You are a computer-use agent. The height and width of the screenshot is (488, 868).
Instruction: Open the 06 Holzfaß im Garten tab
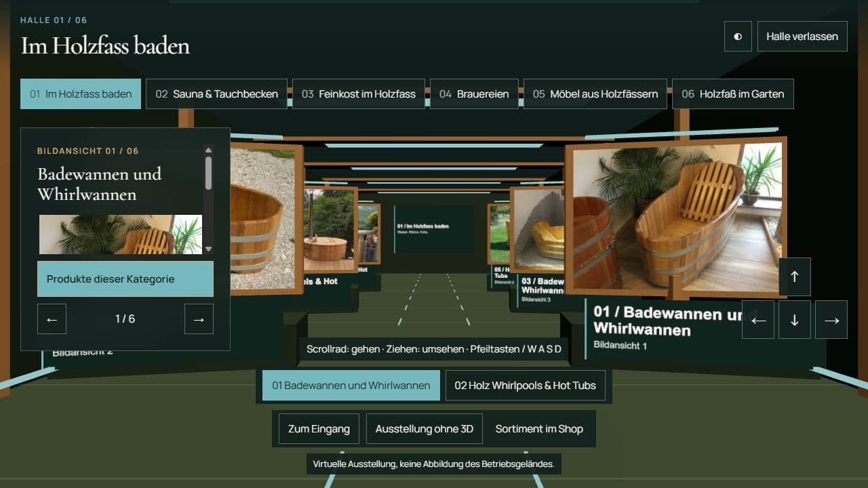pos(733,94)
